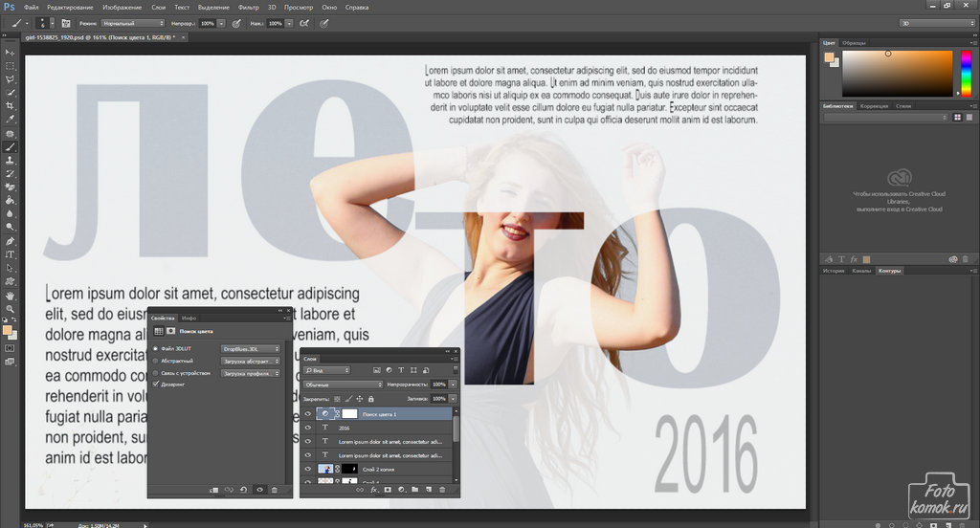This screenshot has height=528, width=980.
Task: Filter layers by type layers (T icon)
Action: [401, 370]
